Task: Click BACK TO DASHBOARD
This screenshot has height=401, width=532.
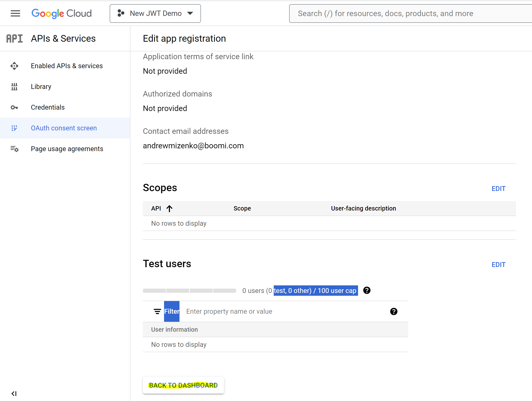Action: [x=183, y=385]
